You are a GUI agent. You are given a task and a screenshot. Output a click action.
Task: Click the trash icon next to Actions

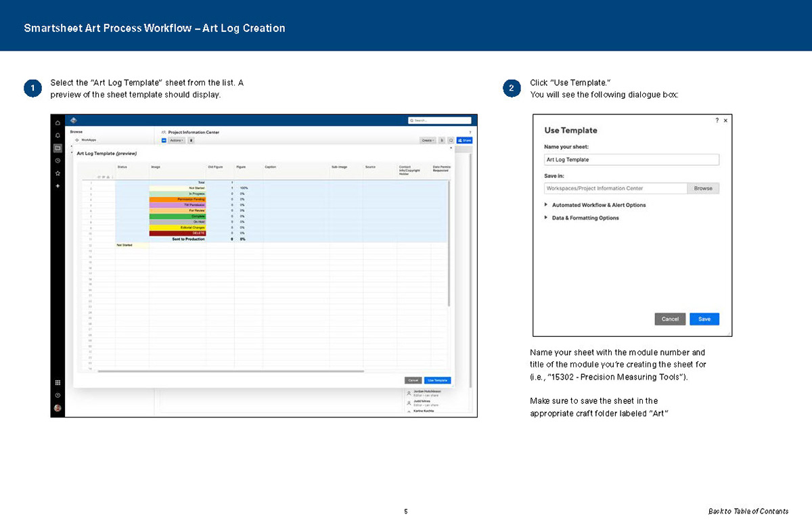(x=191, y=141)
